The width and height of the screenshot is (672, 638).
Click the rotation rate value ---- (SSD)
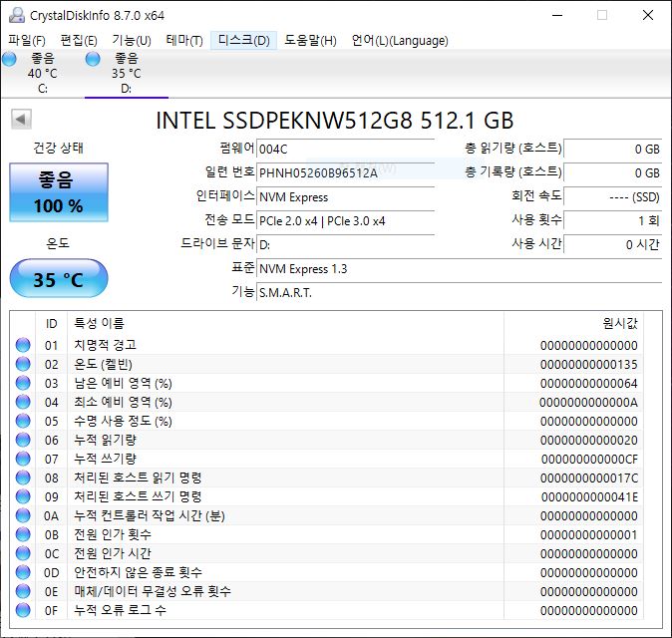tap(613, 197)
